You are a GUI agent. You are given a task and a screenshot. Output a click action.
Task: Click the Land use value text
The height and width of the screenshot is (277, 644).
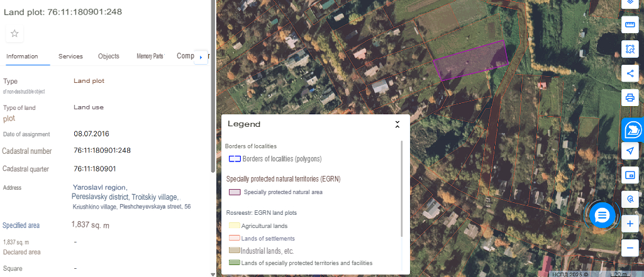point(89,107)
